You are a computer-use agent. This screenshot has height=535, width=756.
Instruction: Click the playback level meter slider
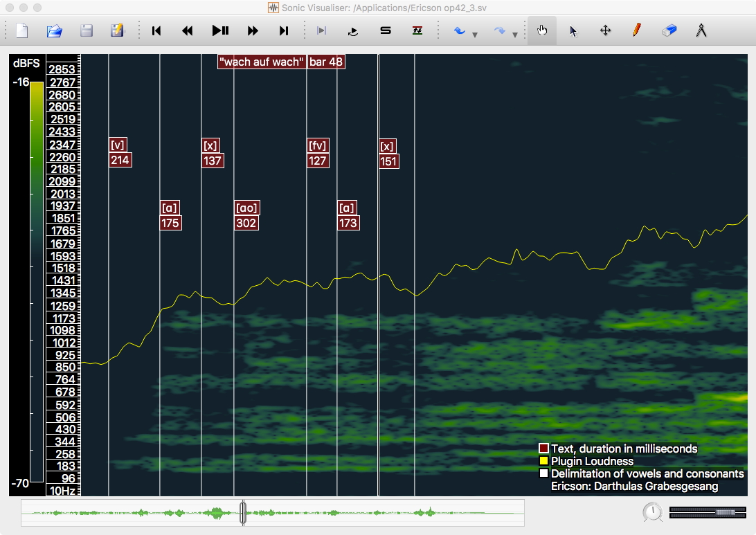point(708,512)
